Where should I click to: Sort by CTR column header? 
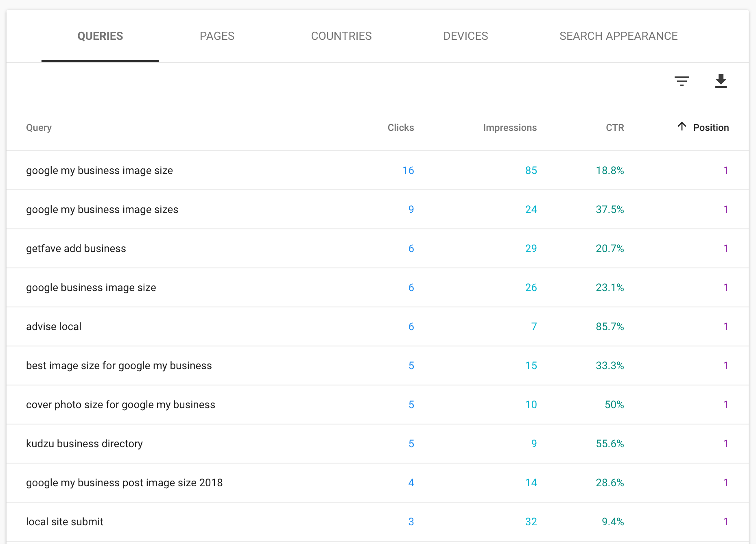(x=614, y=128)
